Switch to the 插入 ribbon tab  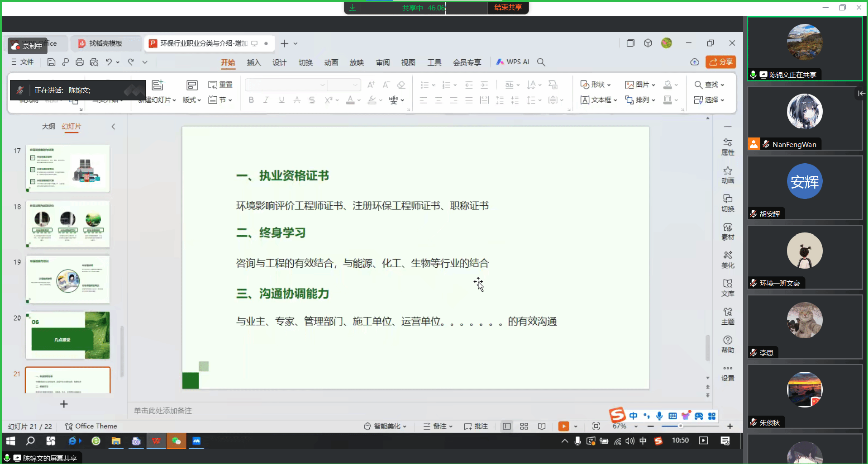pyautogui.click(x=253, y=62)
